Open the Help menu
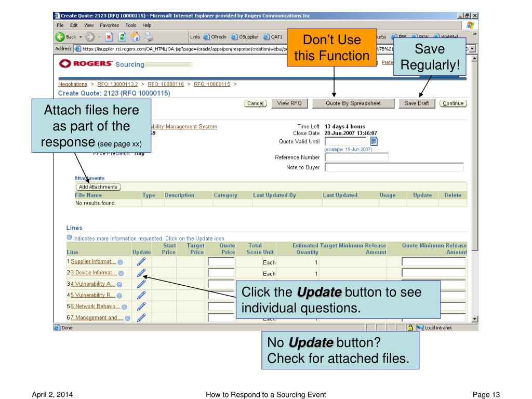Screen dimensions: 532x399 pos(147,25)
